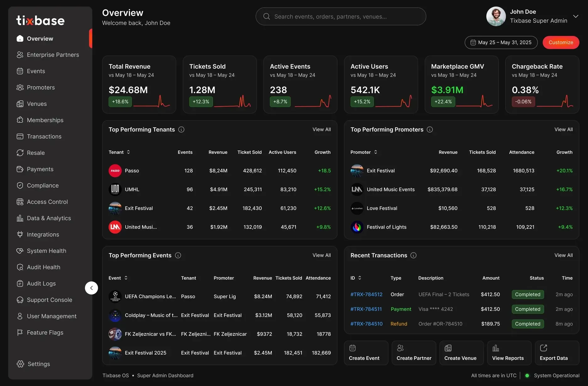Open the May 25 – May 31 date picker
Viewport: 588px width, 386px height.
(501, 42)
